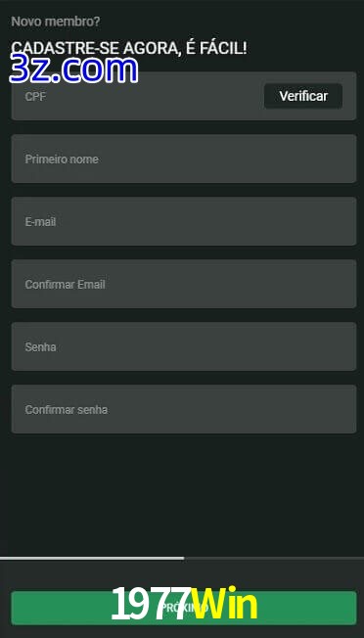Click the yellow Win text

click(224, 605)
